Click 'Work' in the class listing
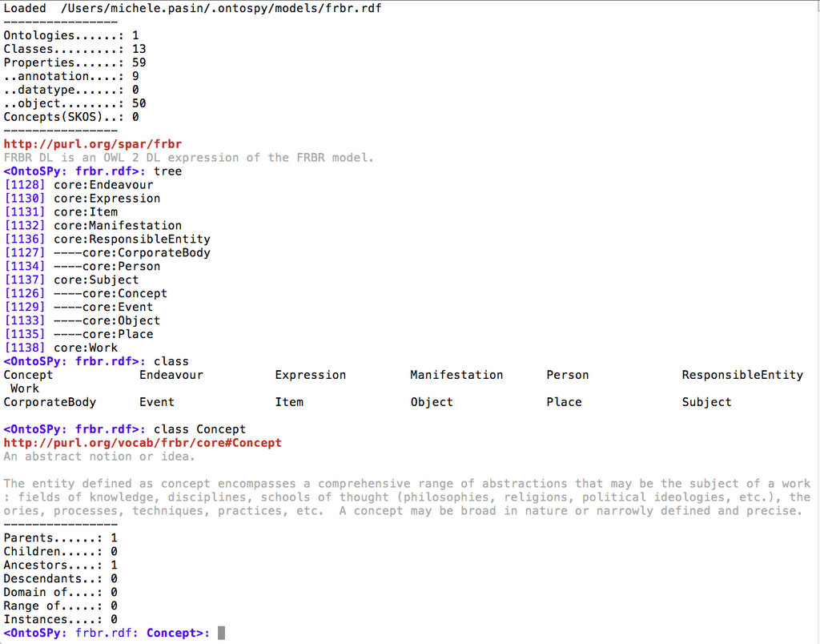The width and height of the screenshot is (820, 644). (x=25, y=388)
